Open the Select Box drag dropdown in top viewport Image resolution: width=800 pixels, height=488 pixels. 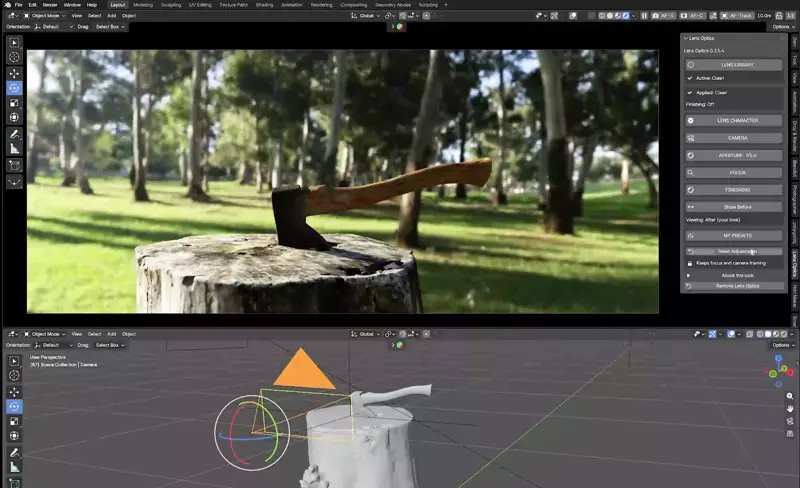click(x=109, y=27)
